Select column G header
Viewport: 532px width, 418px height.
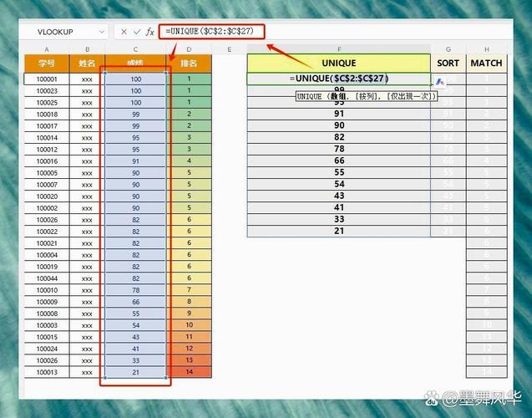448,49
